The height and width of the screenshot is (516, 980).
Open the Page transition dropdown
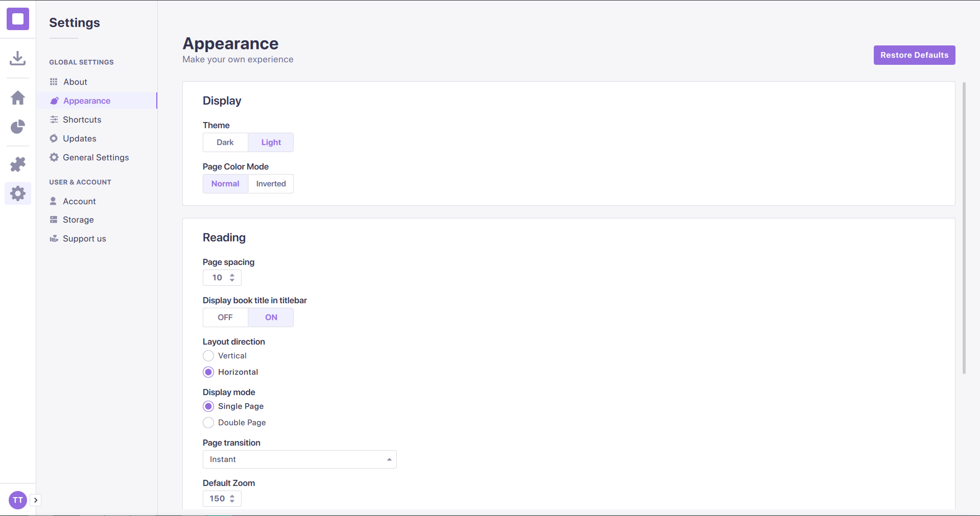[299, 459]
